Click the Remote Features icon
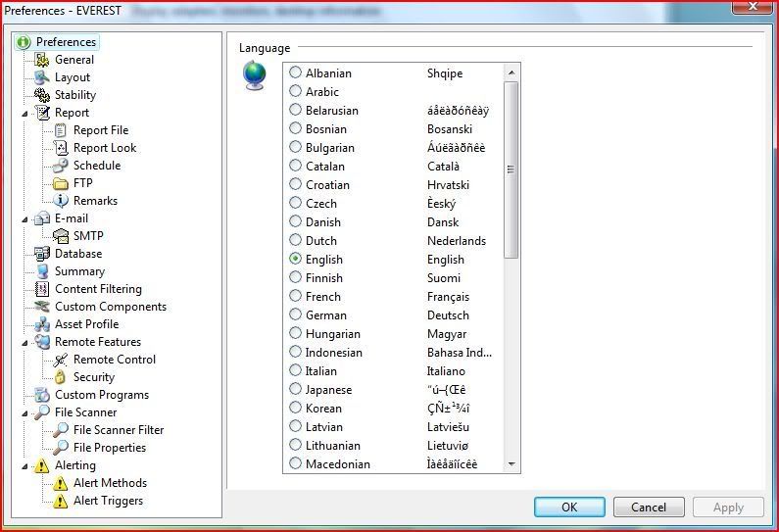Image resolution: width=779 pixels, height=532 pixels. tap(42, 342)
